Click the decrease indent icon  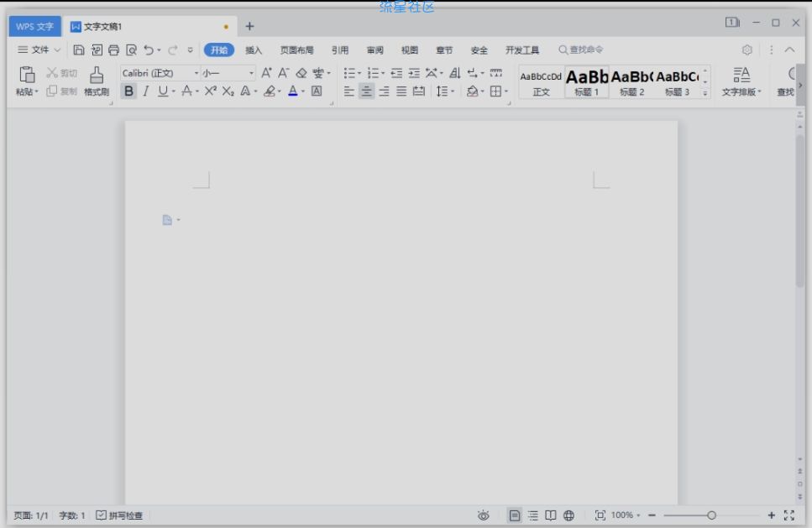coord(396,73)
